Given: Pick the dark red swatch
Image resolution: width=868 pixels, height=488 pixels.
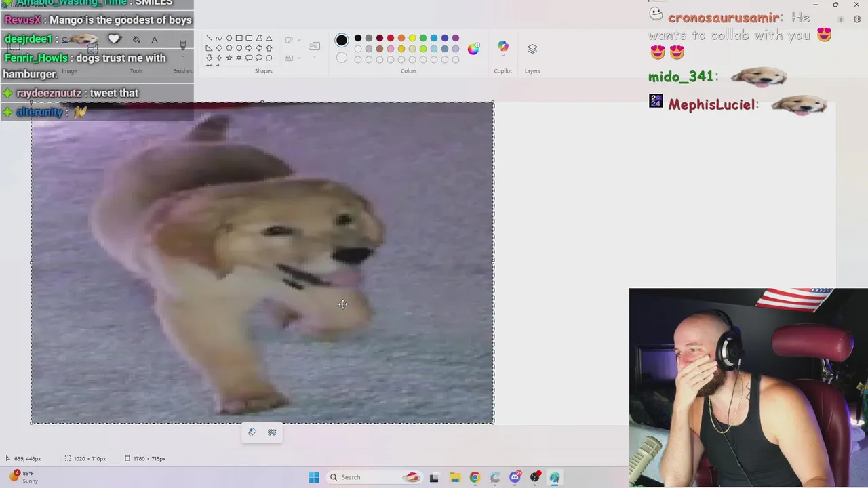Looking at the screenshot, I should (380, 38).
